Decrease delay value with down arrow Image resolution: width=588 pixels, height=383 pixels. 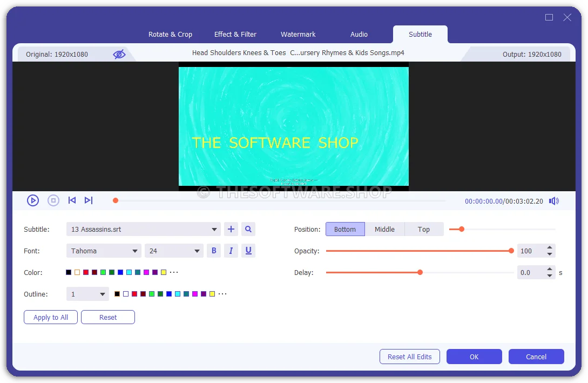point(549,276)
